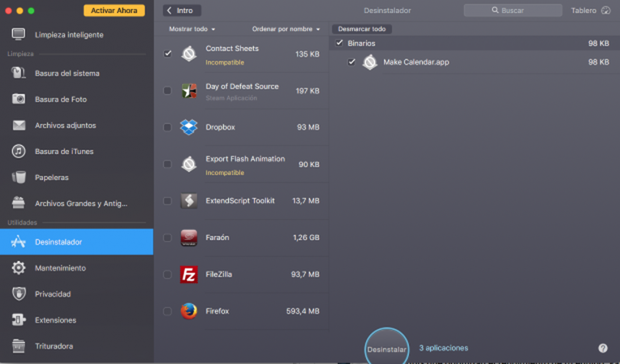This screenshot has height=364, width=620.
Task: Open the Privacidad section
Action: click(77, 294)
